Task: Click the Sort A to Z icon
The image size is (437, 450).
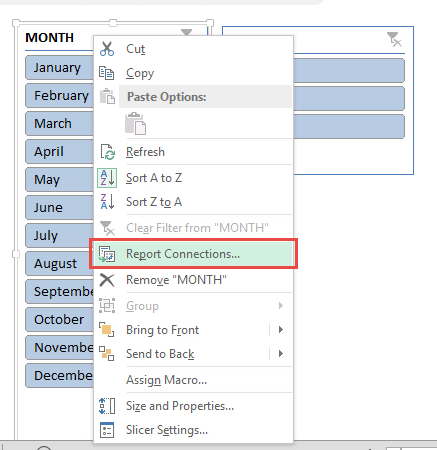Action: (107, 178)
